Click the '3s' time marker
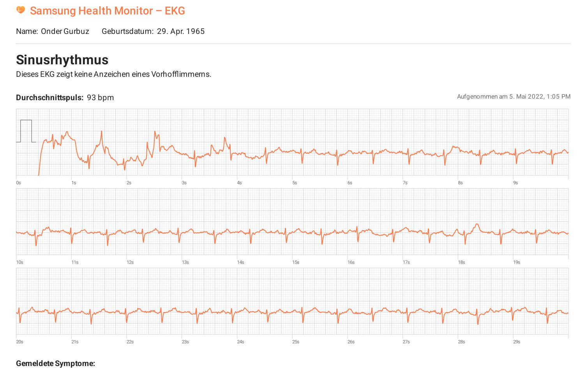The height and width of the screenshot is (391, 588). pyautogui.click(x=184, y=182)
